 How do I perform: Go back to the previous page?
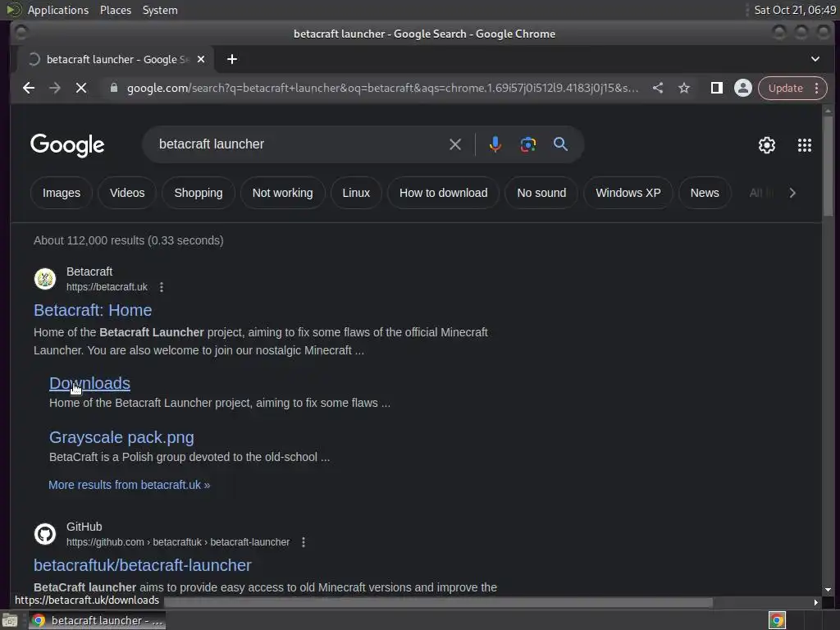29,88
